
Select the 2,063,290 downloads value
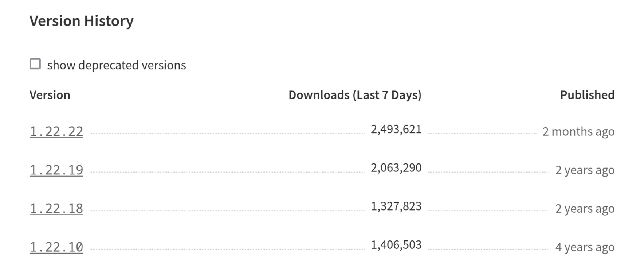pos(396,167)
